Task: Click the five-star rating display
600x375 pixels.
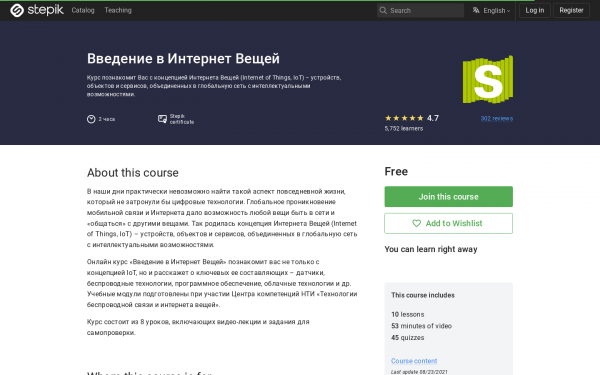Action: pyautogui.click(x=404, y=118)
